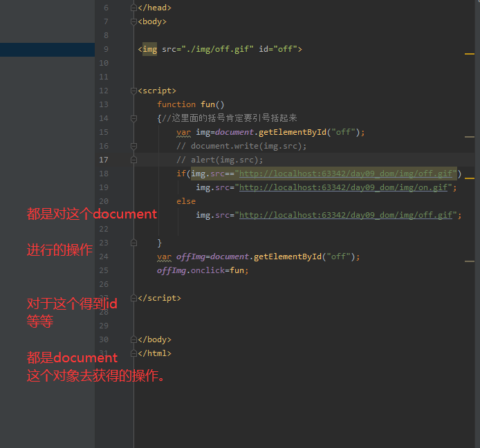Click the // document.write(img.src); comment

point(241,147)
